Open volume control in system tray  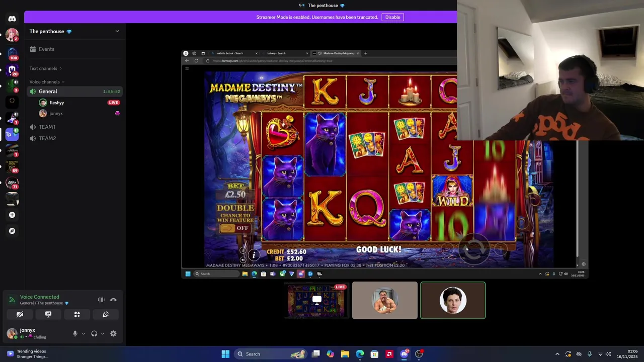point(608,354)
